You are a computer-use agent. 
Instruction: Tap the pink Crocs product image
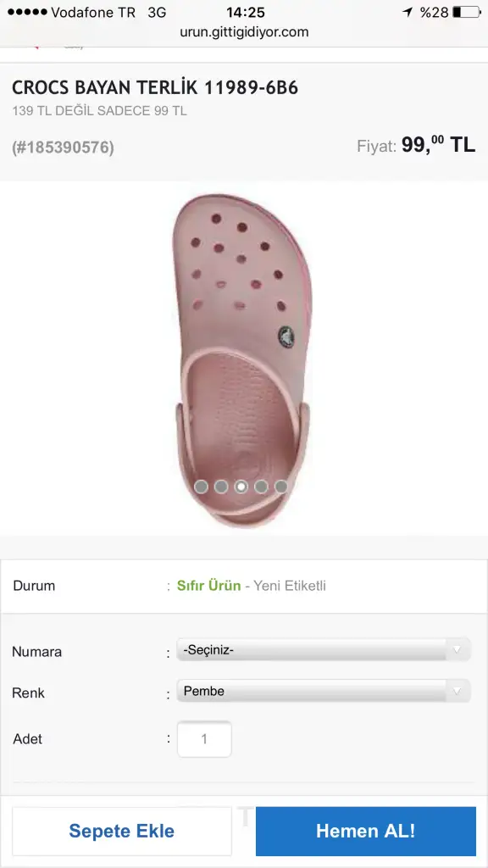click(x=242, y=359)
